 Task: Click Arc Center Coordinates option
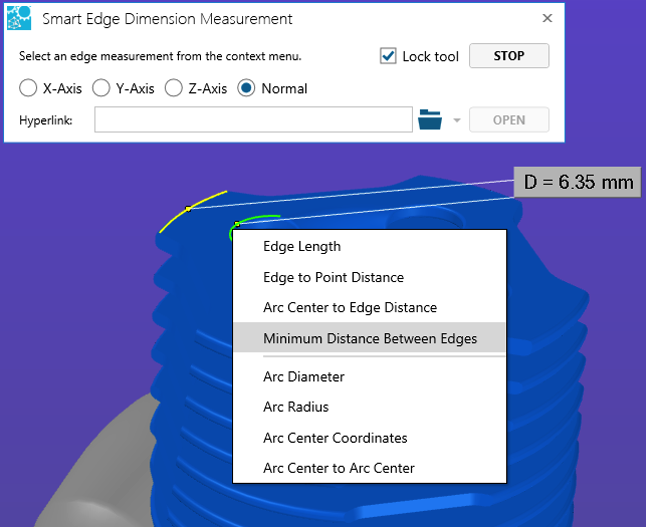click(x=334, y=438)
